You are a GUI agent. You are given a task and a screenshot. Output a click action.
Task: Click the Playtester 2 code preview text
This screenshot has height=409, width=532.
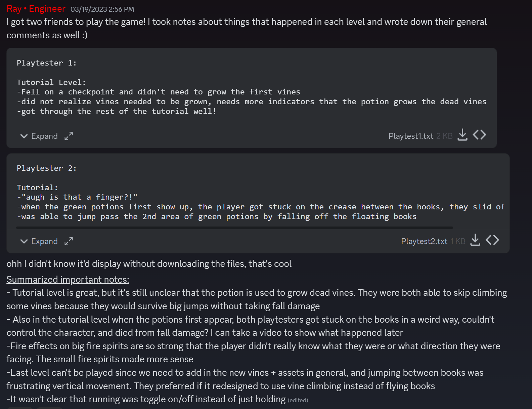(x=261, y=192)
